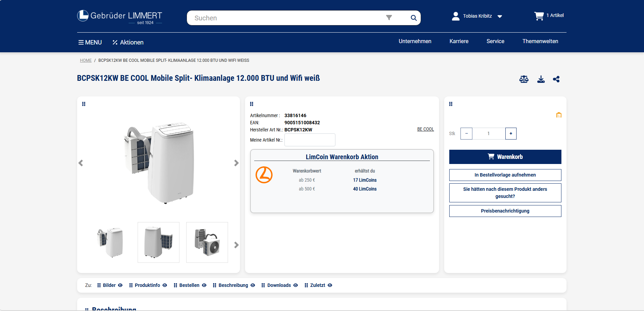The width and height of the screenshot is (644, 311).
Task: Open the MENU hamburger
Action: (x=90, y=42)
